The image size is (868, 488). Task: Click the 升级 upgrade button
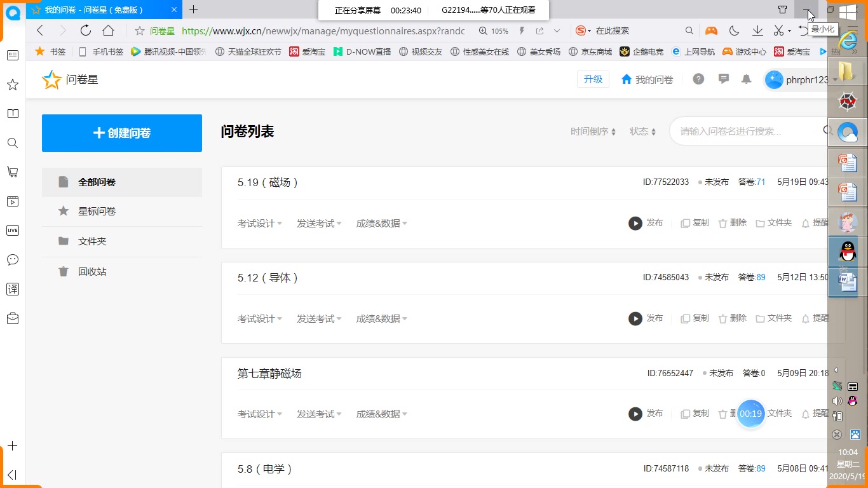point(593,79)
